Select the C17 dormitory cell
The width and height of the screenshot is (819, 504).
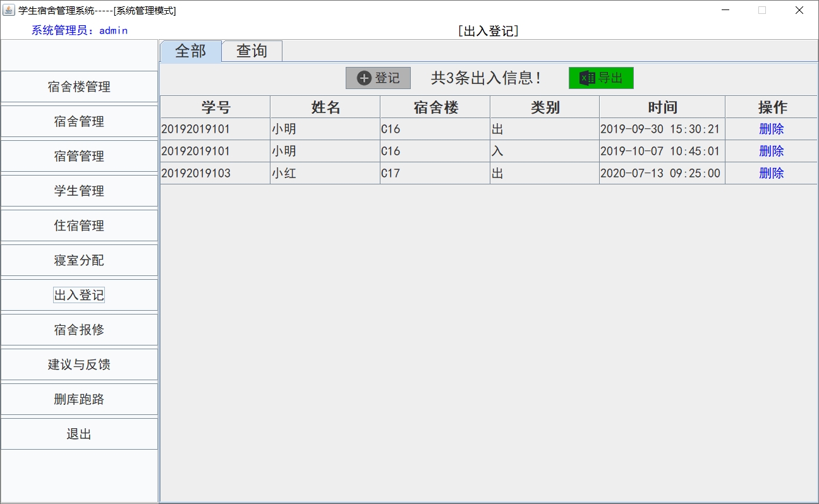435,173
